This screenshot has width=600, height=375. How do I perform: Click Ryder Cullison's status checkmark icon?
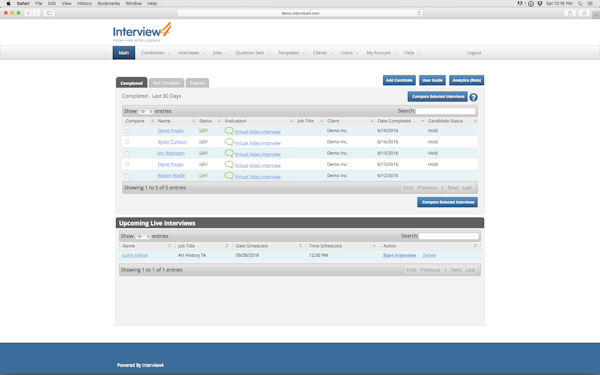click(x=203, y=142)
